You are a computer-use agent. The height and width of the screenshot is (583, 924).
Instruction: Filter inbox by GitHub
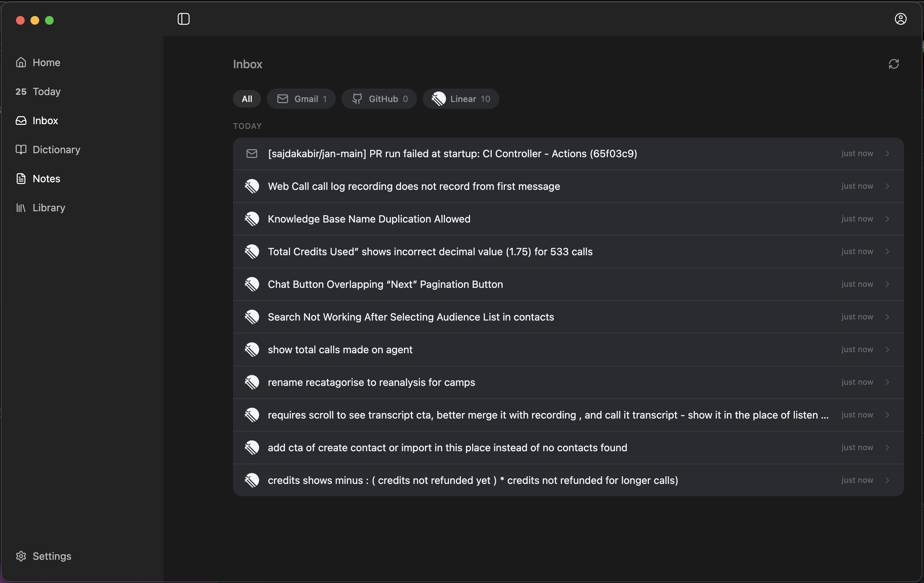379,99
